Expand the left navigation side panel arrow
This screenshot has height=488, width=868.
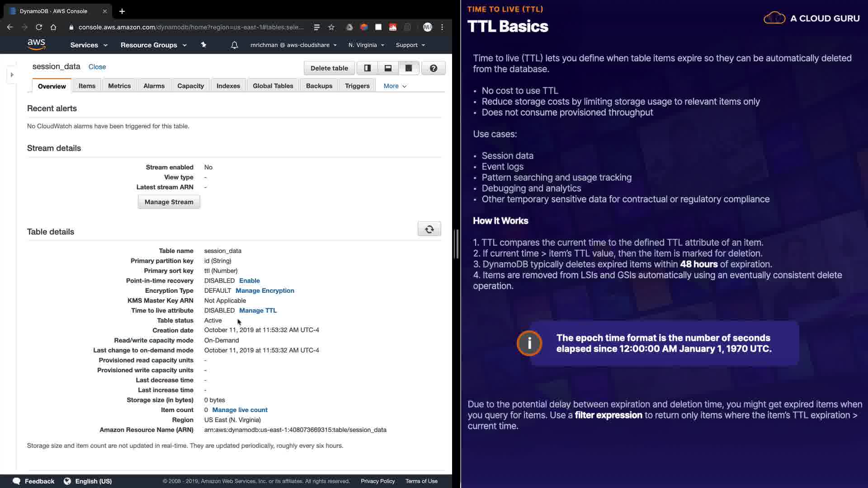(x=12, y=75)
